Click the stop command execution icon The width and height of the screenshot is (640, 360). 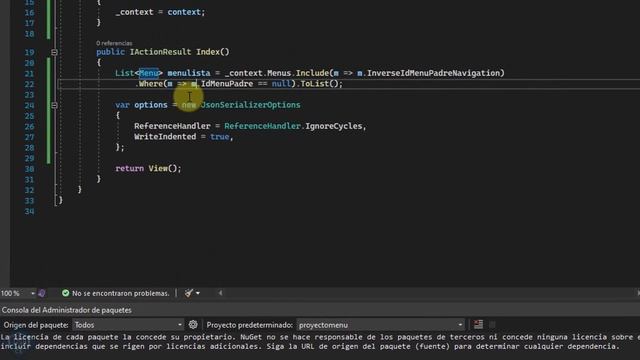[x=492, y=325]
